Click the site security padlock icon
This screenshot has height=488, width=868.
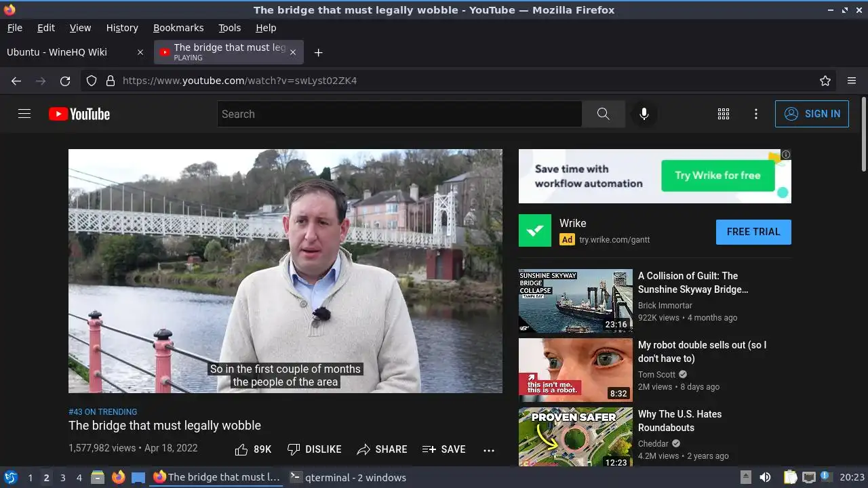point(111,81)
